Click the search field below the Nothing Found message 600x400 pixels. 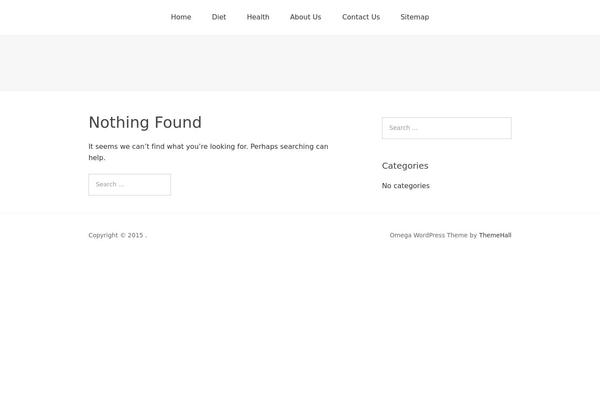(x=129, y=184)
